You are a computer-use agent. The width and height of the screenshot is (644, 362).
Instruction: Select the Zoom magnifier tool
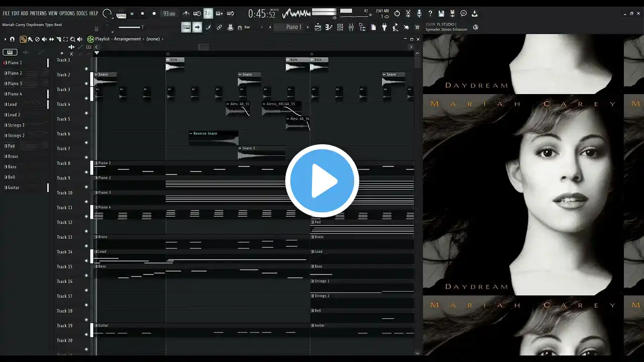tap(72, 39)
